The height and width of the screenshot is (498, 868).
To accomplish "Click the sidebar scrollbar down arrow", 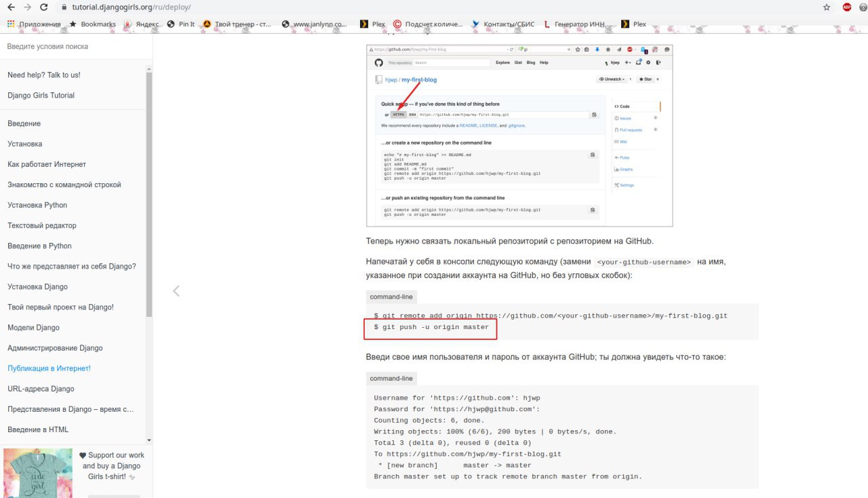I will tap(149, 440).
